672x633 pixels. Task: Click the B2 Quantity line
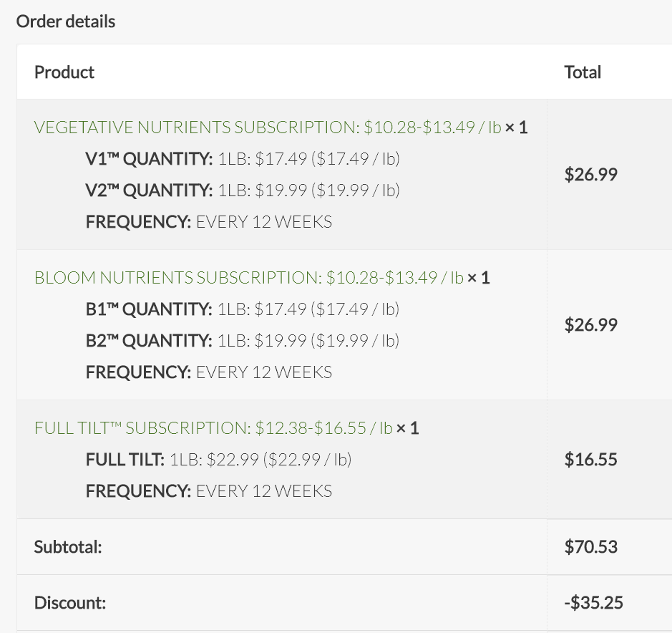coord(242,341)
